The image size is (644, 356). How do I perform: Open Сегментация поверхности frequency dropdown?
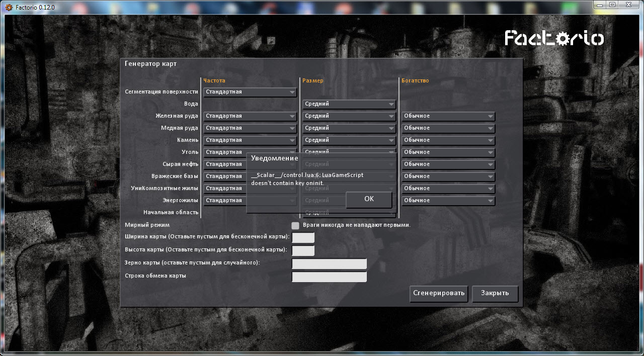tap(250, 92)
